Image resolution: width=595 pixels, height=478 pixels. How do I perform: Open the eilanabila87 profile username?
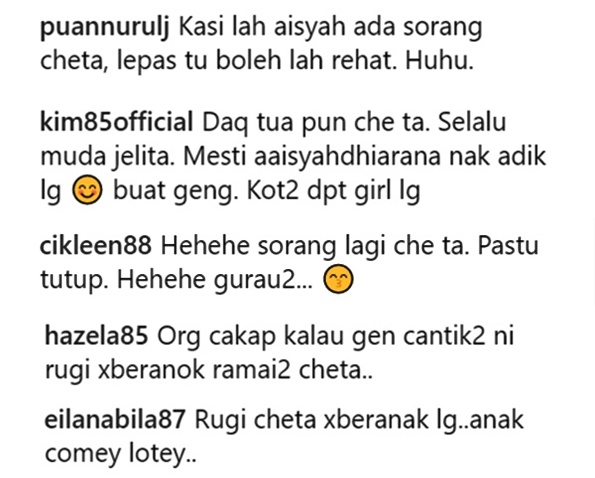(x=115, y=420)
